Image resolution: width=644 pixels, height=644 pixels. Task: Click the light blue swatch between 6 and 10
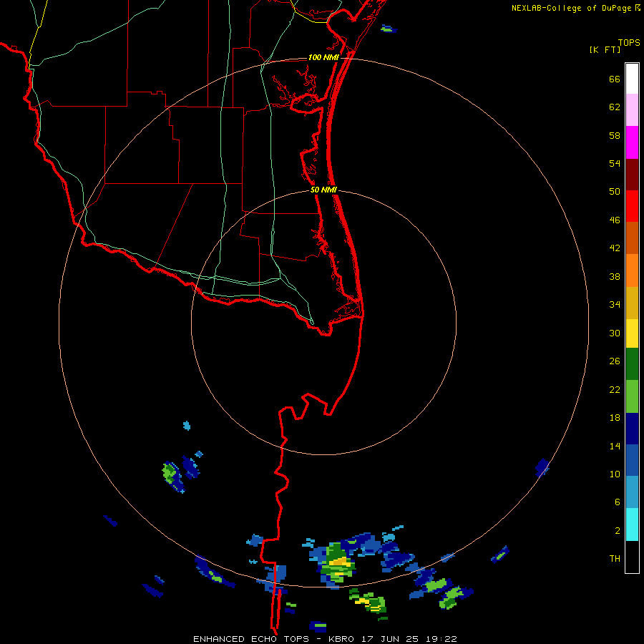pyautogui.click(x=632, y=492)
